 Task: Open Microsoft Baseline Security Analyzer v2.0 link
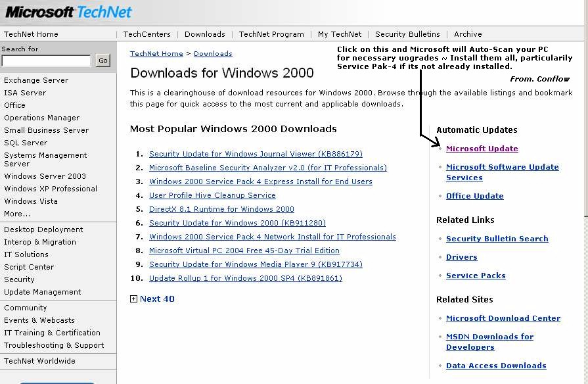[268, 168]
